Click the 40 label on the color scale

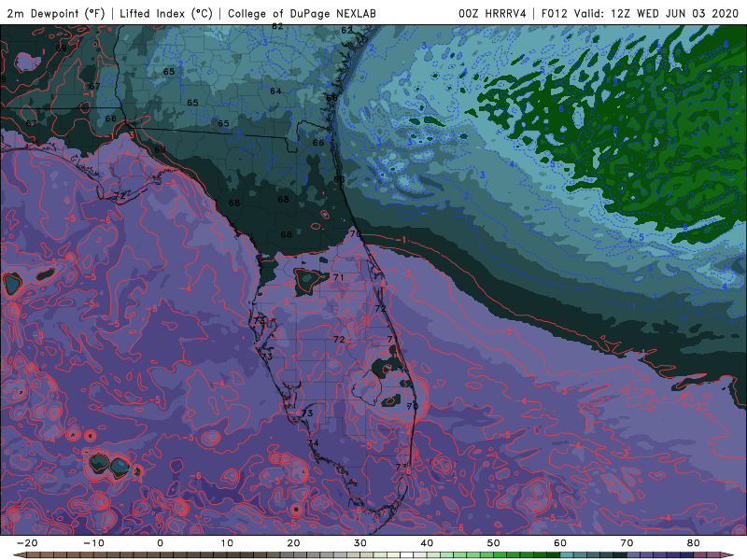(427, 543)
